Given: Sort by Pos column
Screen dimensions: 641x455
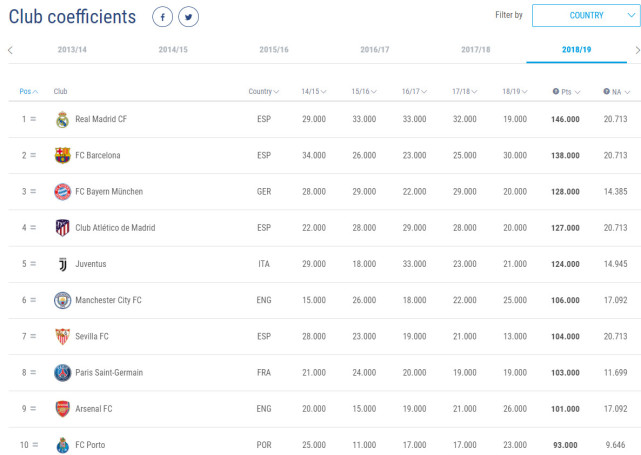Looking at the screenshot, I should [x=29, y=91].
